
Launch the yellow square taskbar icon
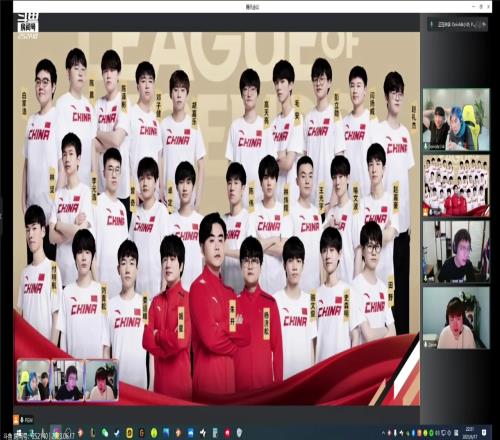click(x=129, y=433)
